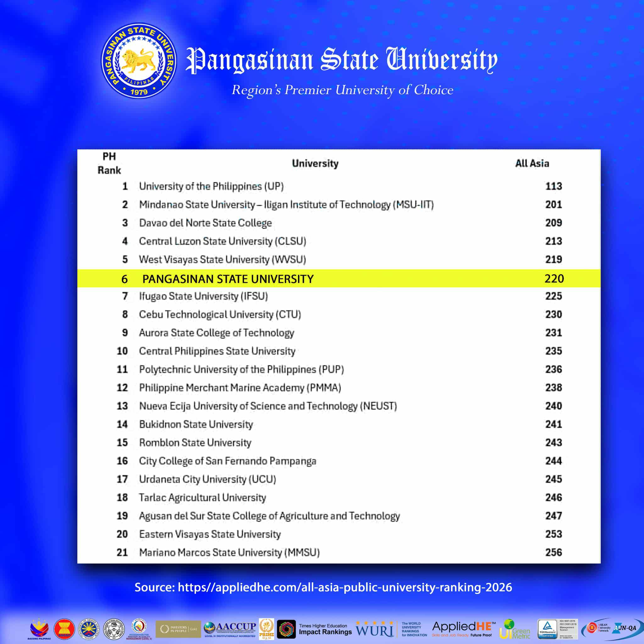Viewport: 644px width, 644px height.
Task: Open the appliedhe.com source link
Action: coord(344,587)
